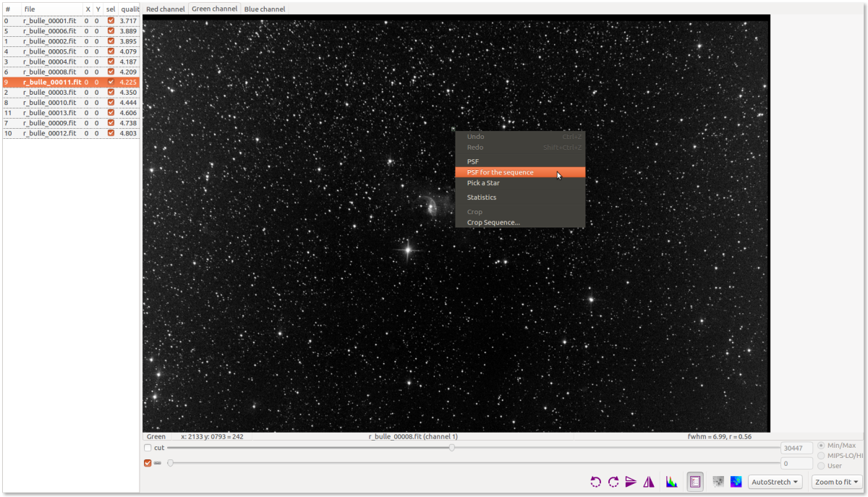Select r_bulle_00013.fit row in list
The height and width of the screenshot is (497, 868).
(49, 113)
